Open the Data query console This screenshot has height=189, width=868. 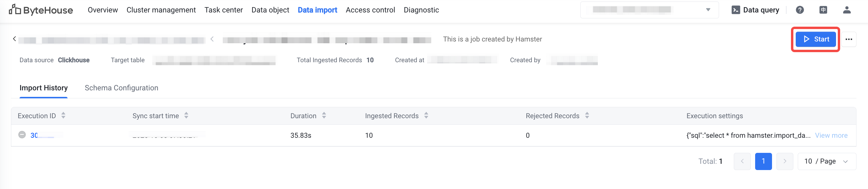pos(755,10)
